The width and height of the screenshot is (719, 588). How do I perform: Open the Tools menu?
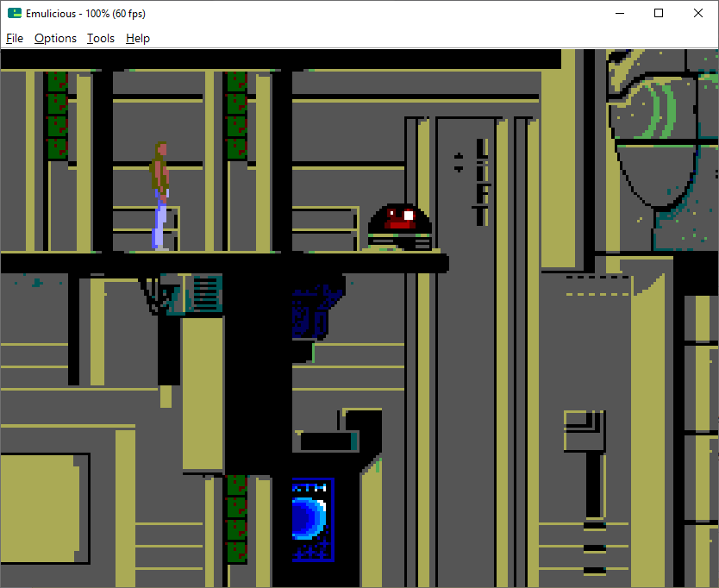pyautogui.click(x=100, y=38)
